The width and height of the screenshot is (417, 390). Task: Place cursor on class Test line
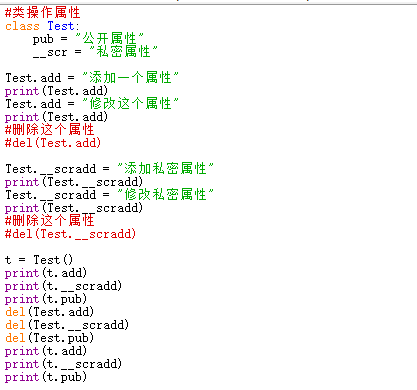[42, 26]
